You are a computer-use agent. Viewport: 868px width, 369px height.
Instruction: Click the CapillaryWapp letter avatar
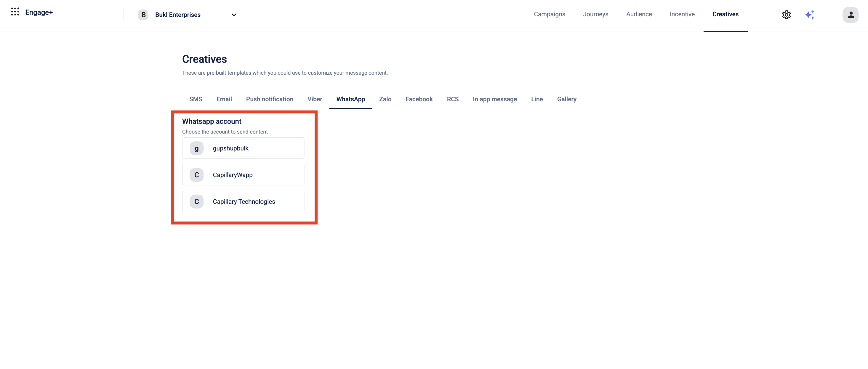[x=196, y=175]
